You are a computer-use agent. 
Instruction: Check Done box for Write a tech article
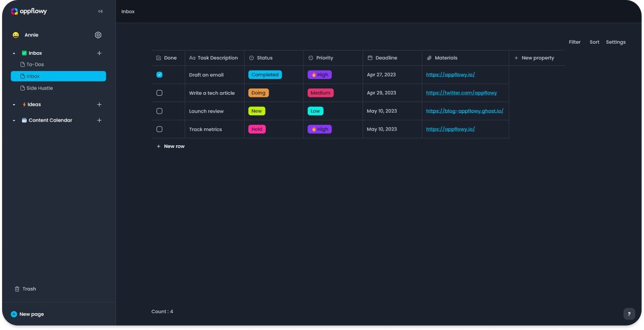click(x=159, y=93)
